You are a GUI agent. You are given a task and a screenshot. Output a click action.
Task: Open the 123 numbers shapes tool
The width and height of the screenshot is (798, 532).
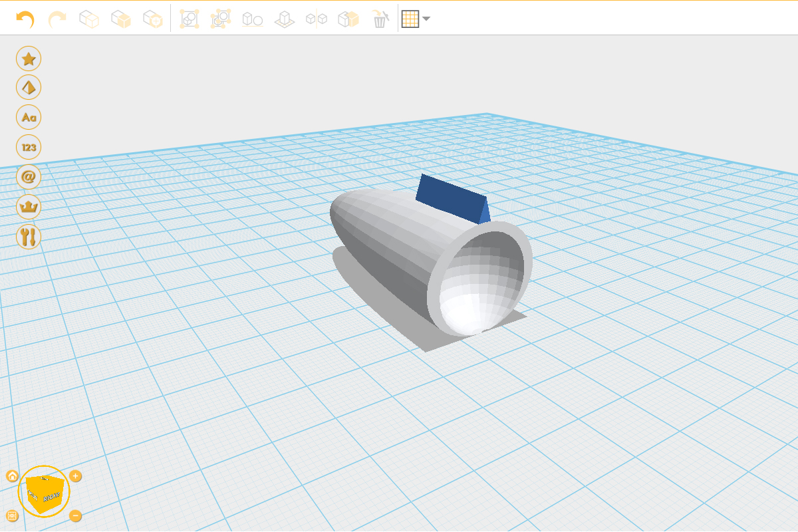[x=29, y=147]
